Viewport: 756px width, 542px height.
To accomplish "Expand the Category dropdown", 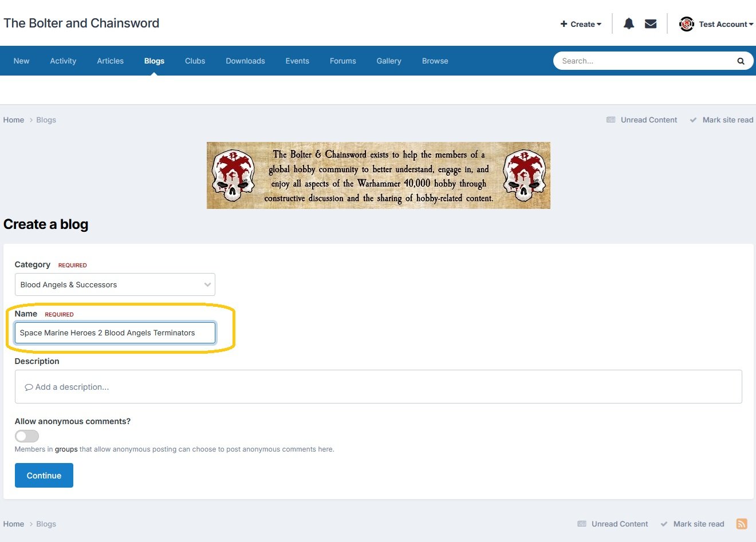I will point(115,284).
